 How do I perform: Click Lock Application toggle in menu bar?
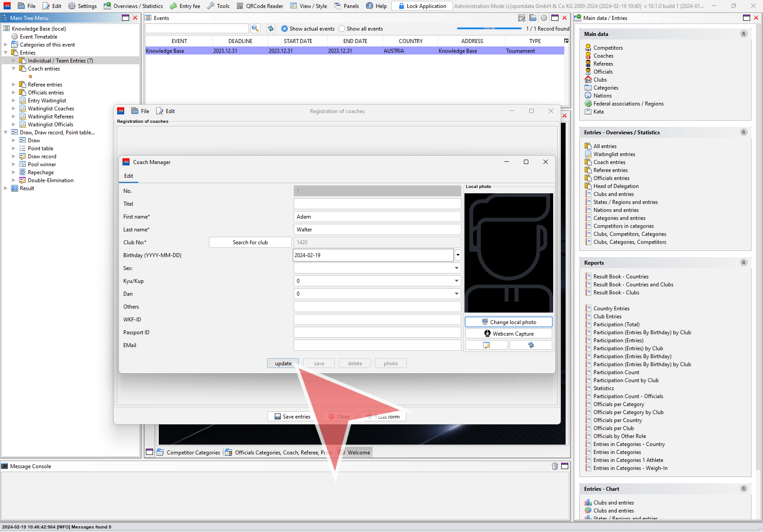[x=422, y=6]
